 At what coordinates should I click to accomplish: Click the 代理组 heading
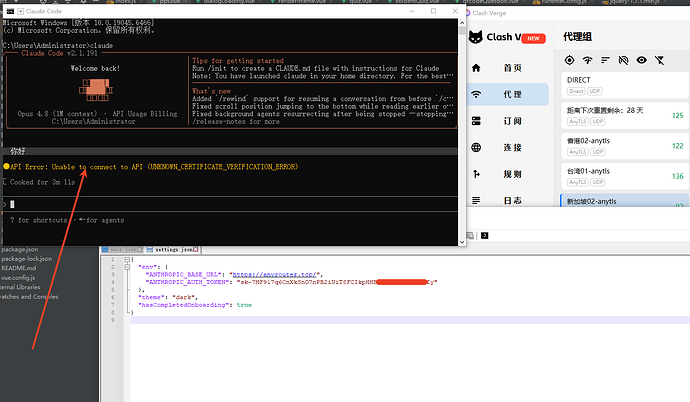pos(577,37)
